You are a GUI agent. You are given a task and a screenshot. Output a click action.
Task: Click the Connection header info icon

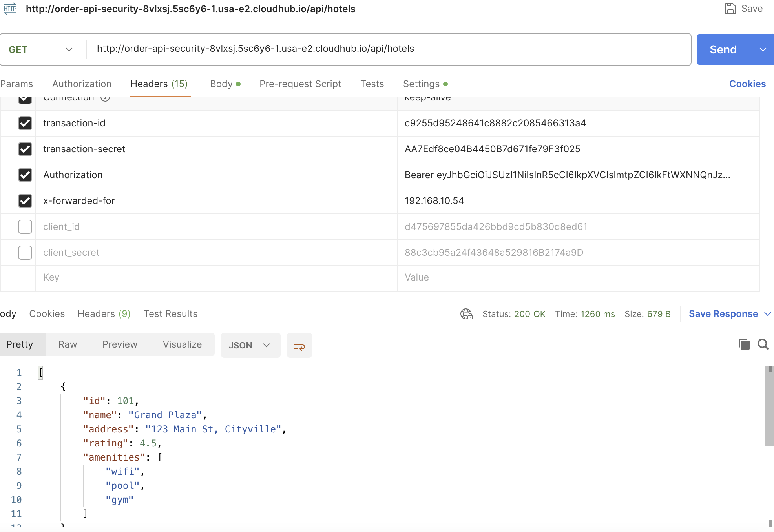[x=105, y=98]
